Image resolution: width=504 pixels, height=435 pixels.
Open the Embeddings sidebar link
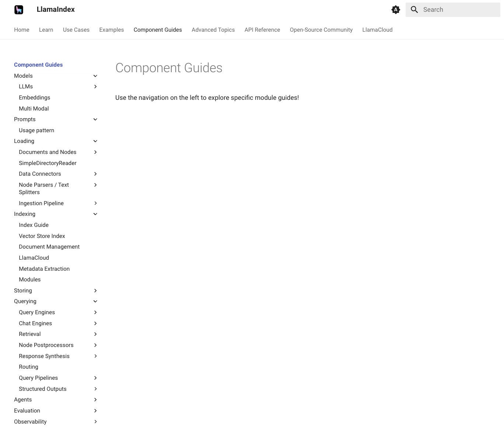[35, 98]
